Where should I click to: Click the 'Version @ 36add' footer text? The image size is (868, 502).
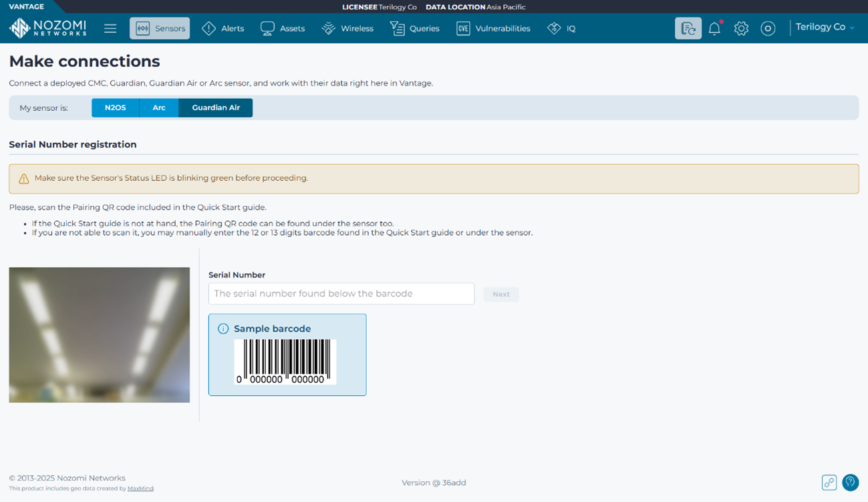point(434,483)
